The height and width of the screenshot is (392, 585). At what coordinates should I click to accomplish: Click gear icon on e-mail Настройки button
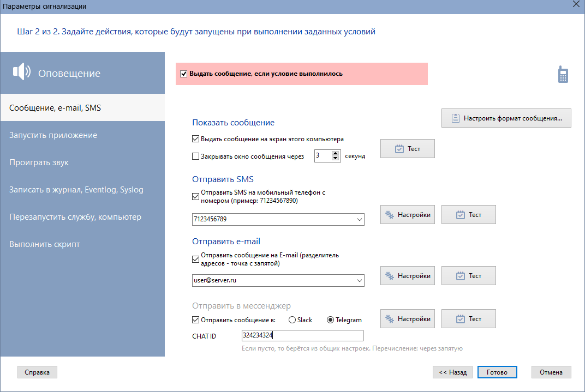click(390, 276)
